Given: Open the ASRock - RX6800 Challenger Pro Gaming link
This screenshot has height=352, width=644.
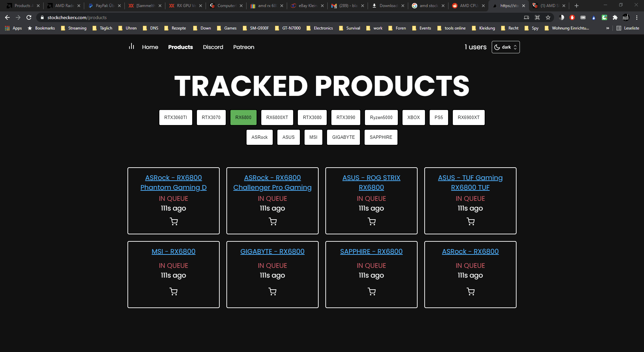Looking at the screenshot, I should [272, 183].
